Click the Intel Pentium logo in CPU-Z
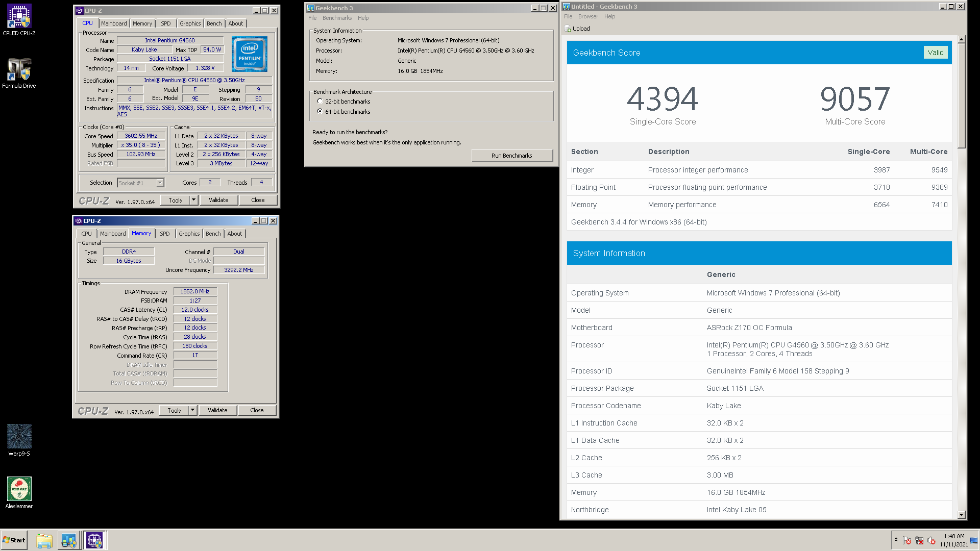 250,54
